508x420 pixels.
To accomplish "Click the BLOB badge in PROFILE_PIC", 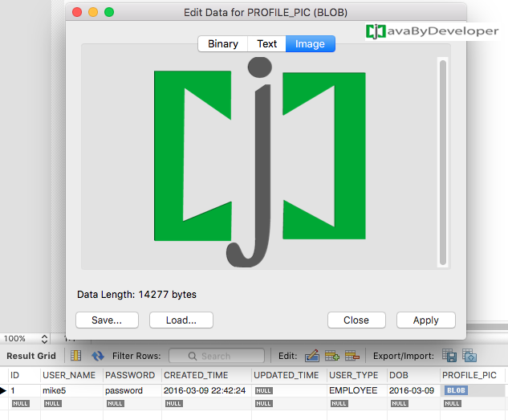I will (456, 390).
